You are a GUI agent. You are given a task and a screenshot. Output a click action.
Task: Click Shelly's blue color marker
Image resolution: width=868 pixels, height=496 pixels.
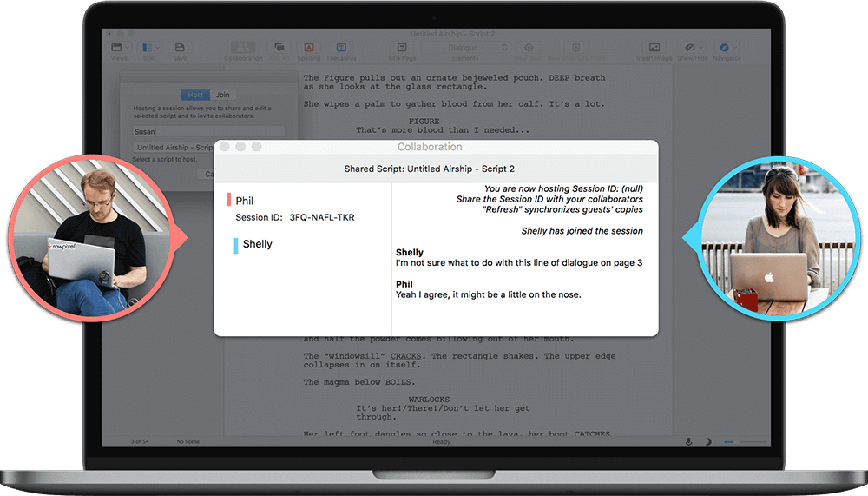[x=236, y=246]
